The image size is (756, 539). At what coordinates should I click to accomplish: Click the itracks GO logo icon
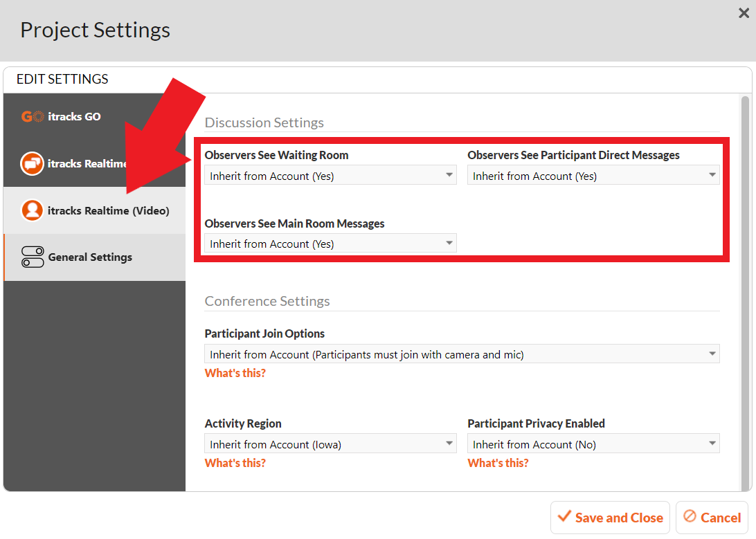point(33,116)
